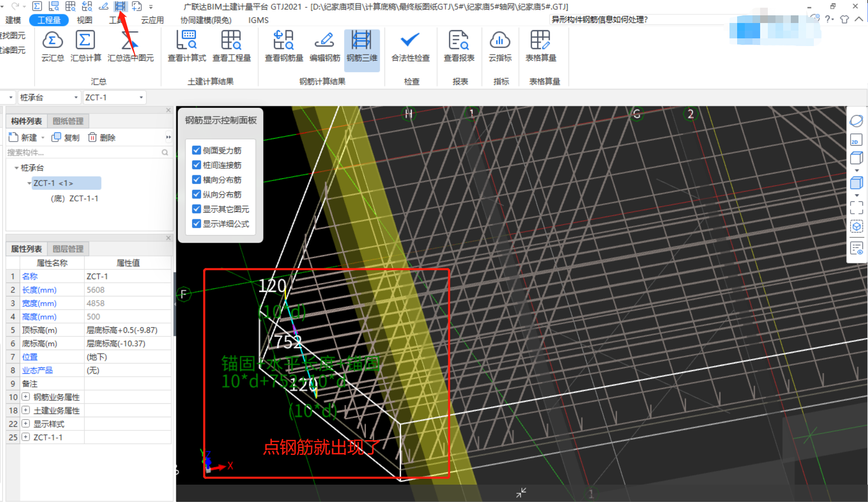Screen dimensions: 868x502
Task: Click the display settings list icon in viewport sidebar
Action: coord(856,248)
